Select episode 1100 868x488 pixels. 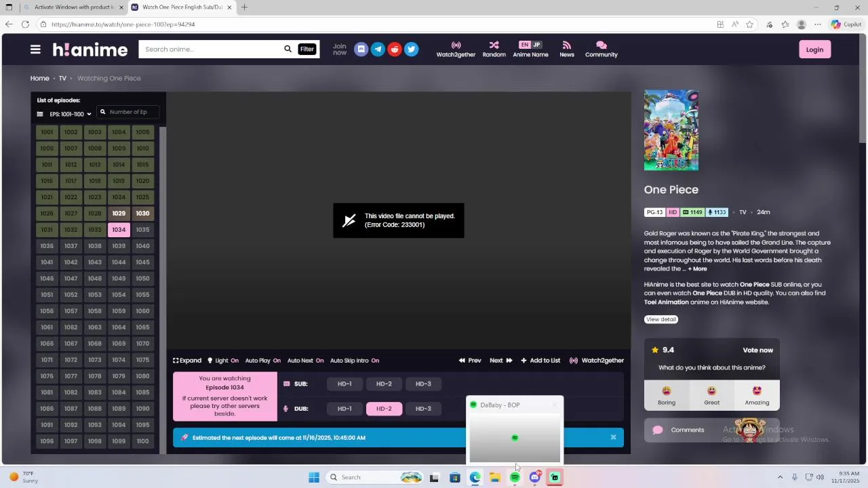pos(142,441)
